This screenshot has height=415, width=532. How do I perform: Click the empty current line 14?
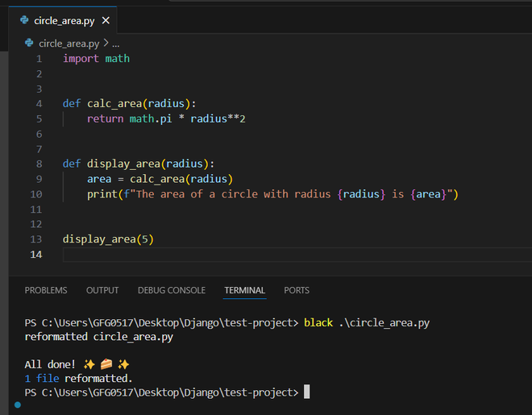pos(297,255)
